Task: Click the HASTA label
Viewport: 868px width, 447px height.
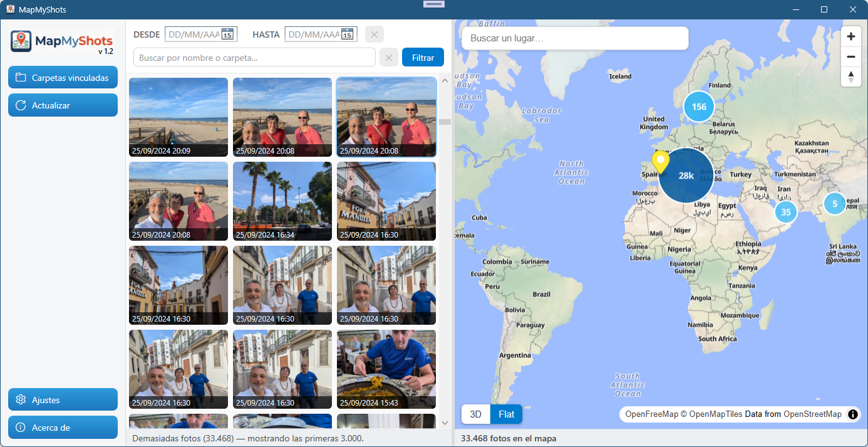Action: click(266, 34)
